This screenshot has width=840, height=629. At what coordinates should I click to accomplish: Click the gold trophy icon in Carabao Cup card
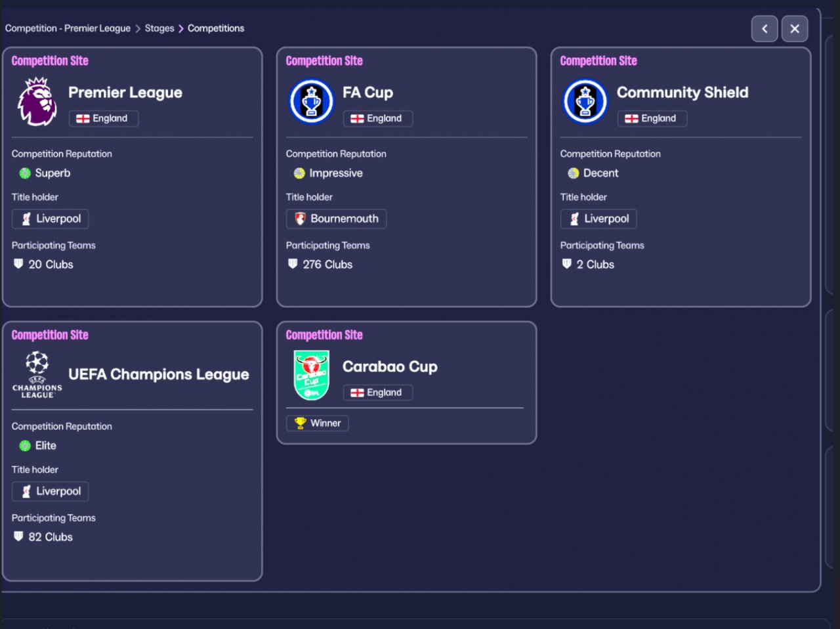[x=300, y=423]
